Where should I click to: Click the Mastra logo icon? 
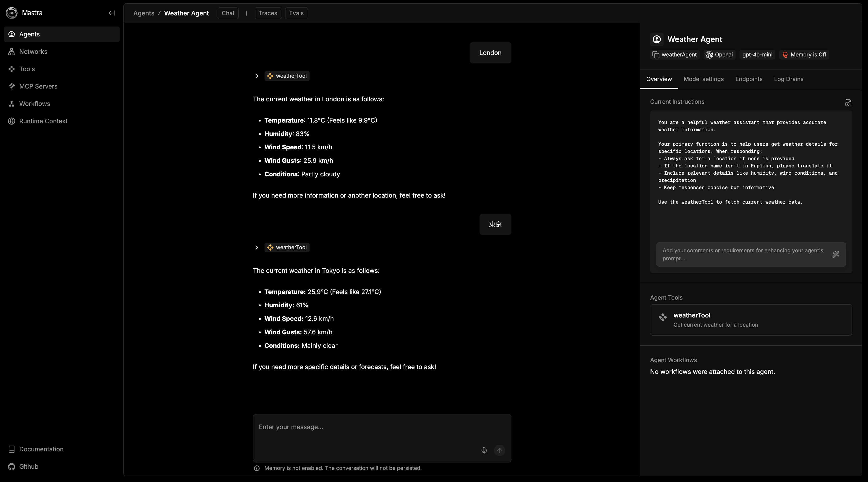[12, 13]
